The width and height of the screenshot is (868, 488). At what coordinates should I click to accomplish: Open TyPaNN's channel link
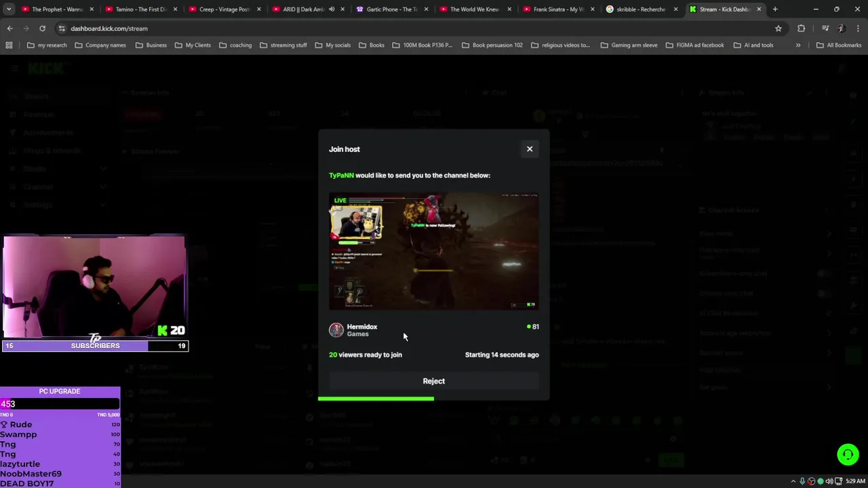click(341, 176)
